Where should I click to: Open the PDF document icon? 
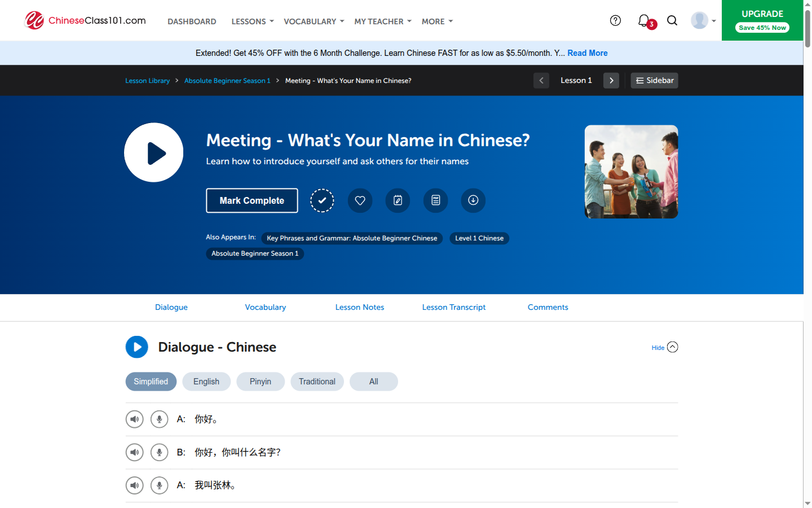435,200
